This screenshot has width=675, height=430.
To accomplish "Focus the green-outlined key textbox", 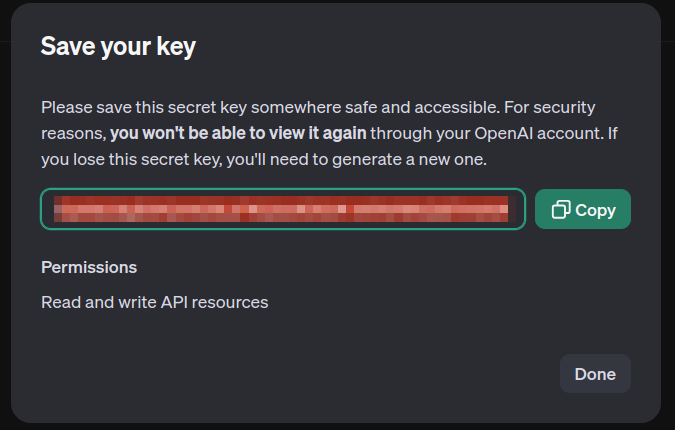I will [282, 209].
